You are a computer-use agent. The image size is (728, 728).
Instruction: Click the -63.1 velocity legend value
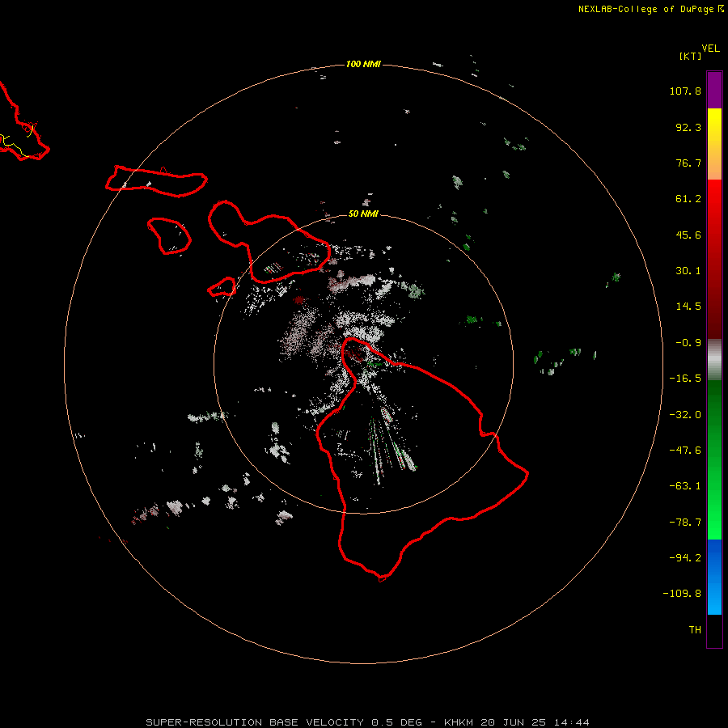pos(685,486)
